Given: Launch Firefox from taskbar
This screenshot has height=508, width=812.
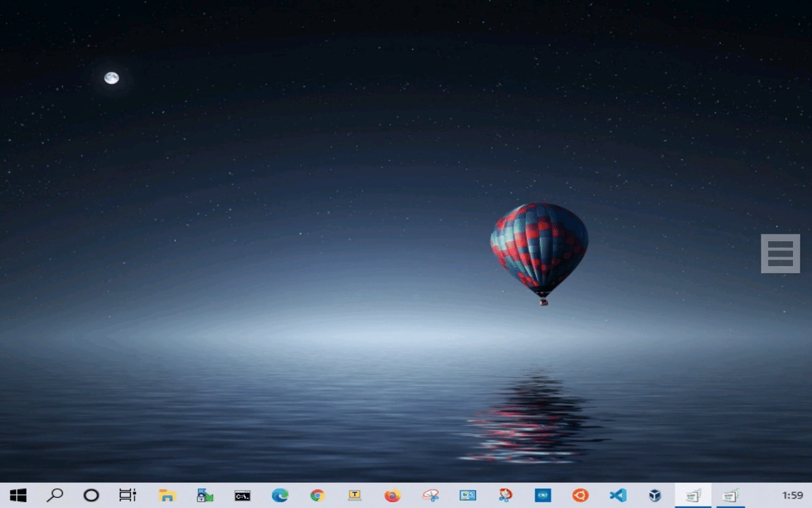Looking at the screenshot, I should pyautogui.click(x=392, y=496).
